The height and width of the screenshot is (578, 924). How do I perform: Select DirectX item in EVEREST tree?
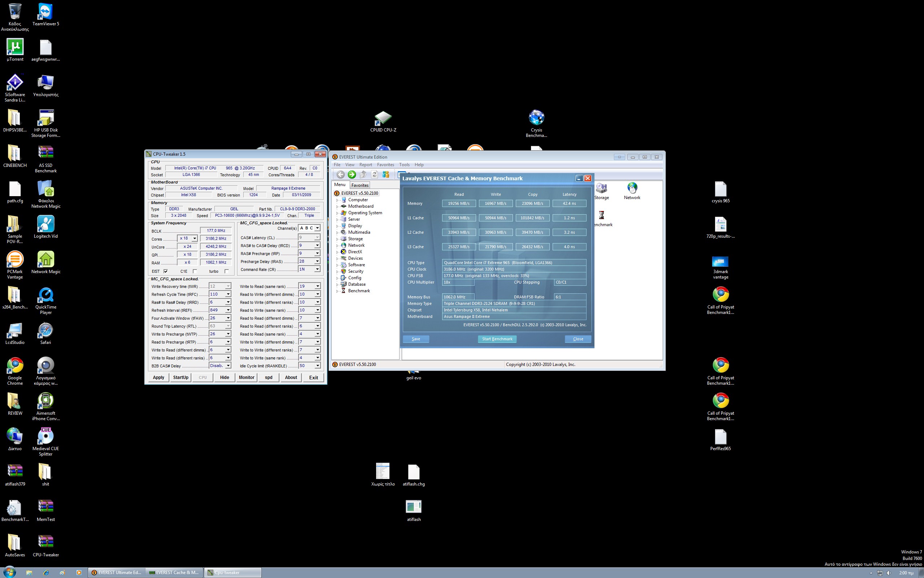tap(355, 252)
